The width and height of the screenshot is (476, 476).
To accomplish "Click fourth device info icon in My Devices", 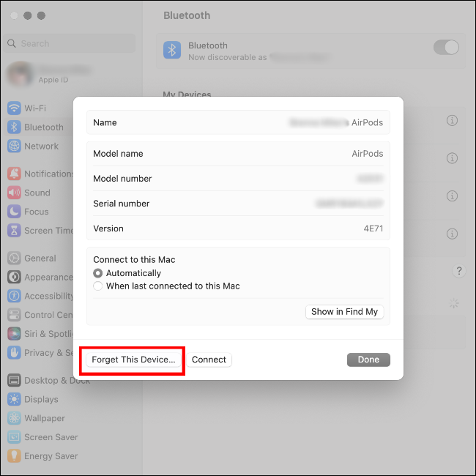I will (452, 234).
